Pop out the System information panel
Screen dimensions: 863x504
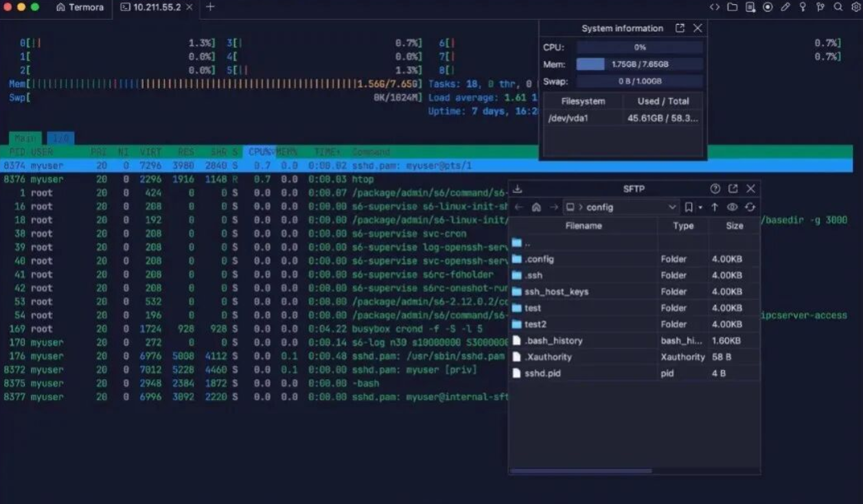[680, 28]
